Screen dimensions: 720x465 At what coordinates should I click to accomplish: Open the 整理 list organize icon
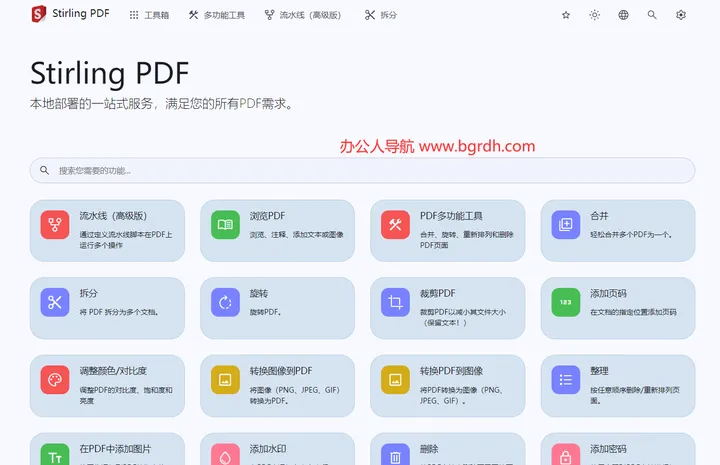[x=566, y=380]
